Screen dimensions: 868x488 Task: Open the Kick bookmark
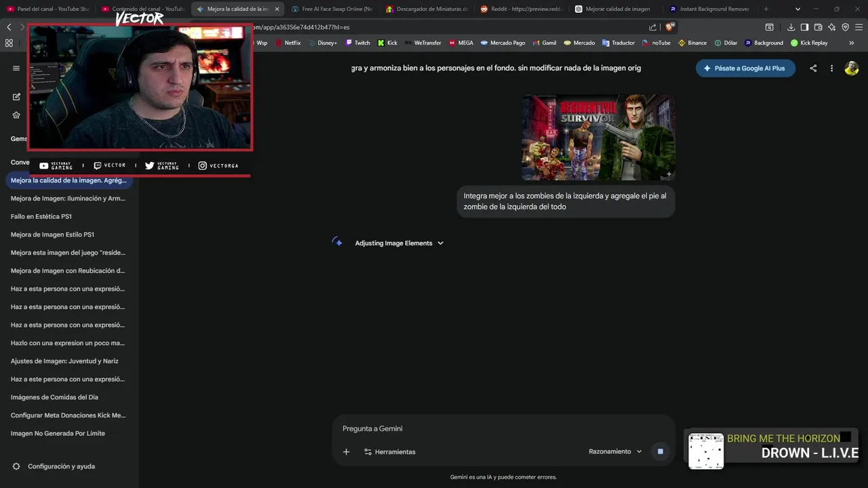coord(387,43)
